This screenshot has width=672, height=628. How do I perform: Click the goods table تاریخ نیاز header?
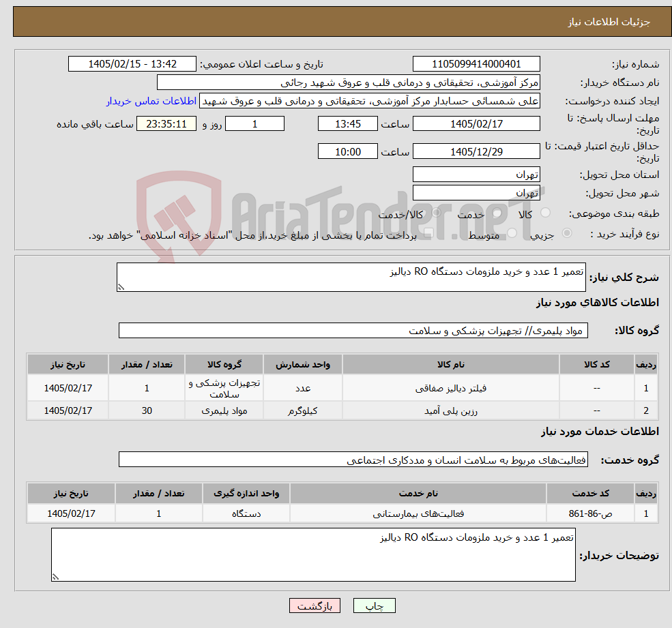click(x=68, y=365)
